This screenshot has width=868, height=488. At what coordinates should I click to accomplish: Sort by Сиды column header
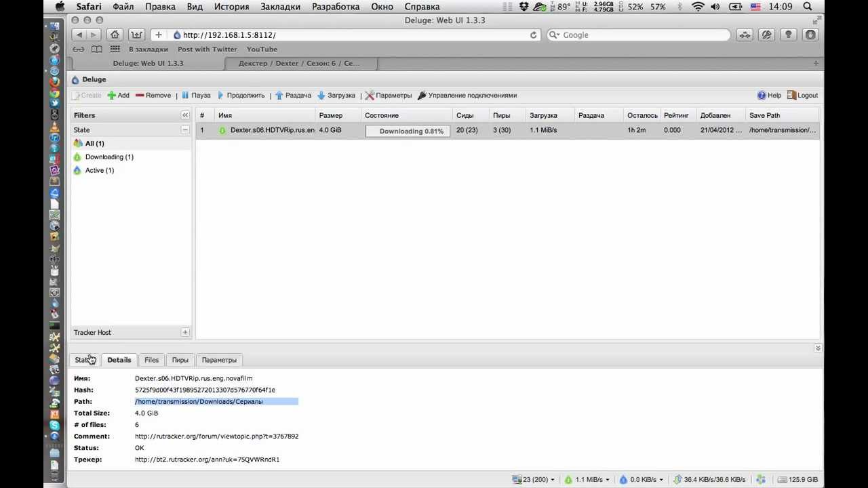[x=471, y=115]
